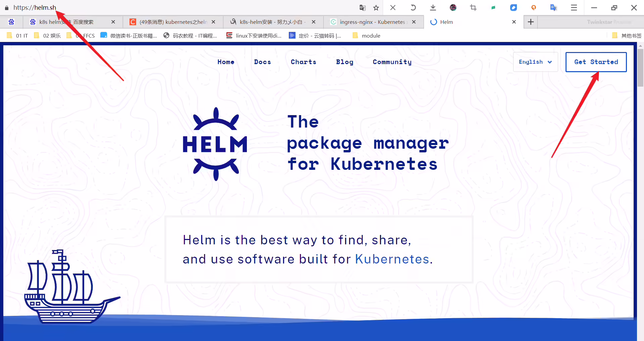
Task: Open downloads via the download arrow icon
Action: point(433,8)
